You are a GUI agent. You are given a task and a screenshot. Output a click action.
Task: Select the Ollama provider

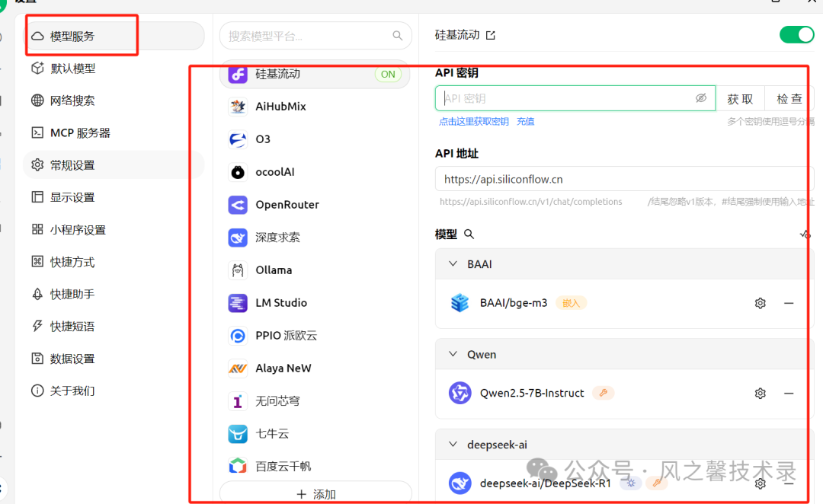coord(315,270)
